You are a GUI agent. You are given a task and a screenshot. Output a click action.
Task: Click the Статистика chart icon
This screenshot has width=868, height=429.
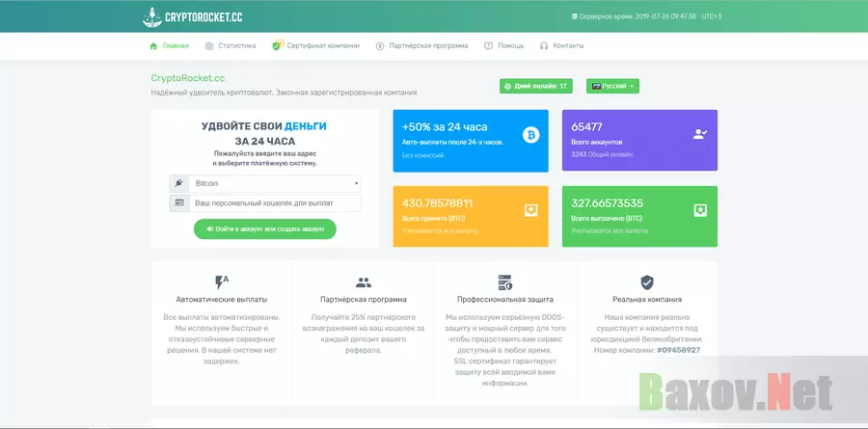click(x=208, y=46)
